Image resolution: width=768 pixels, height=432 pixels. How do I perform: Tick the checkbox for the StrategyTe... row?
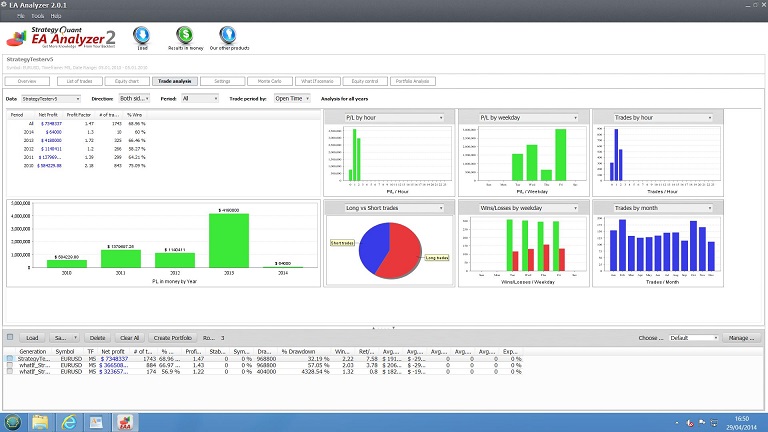10,358
